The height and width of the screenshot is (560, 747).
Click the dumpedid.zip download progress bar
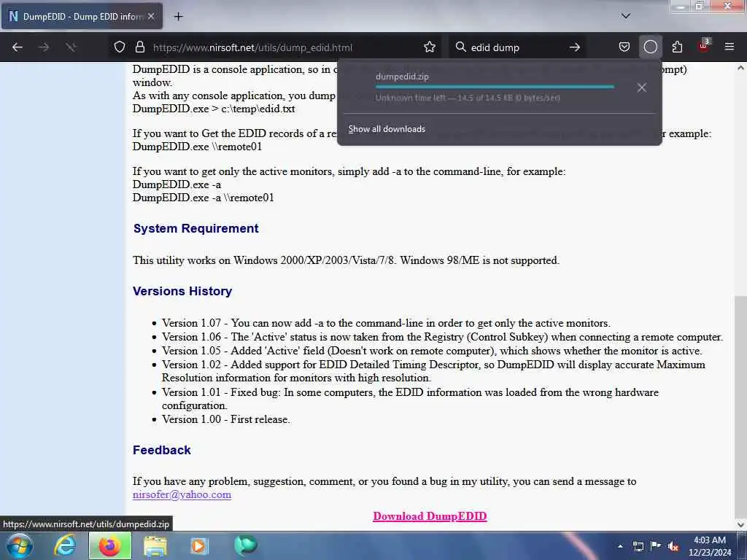495,87
